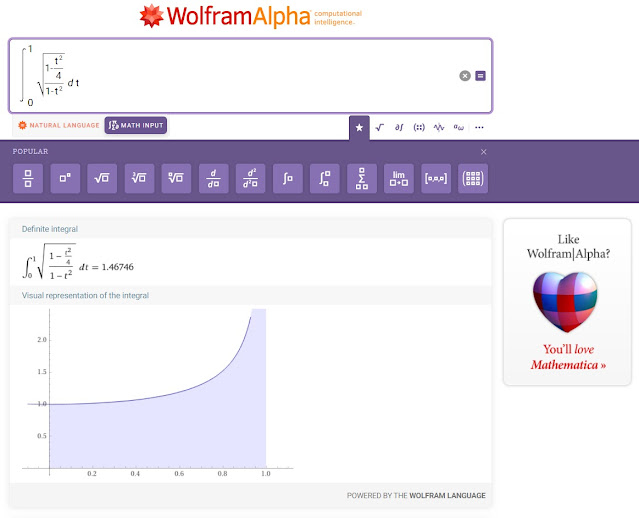Open the trigonometry functions keyboard tab

[x=439, y=128]
